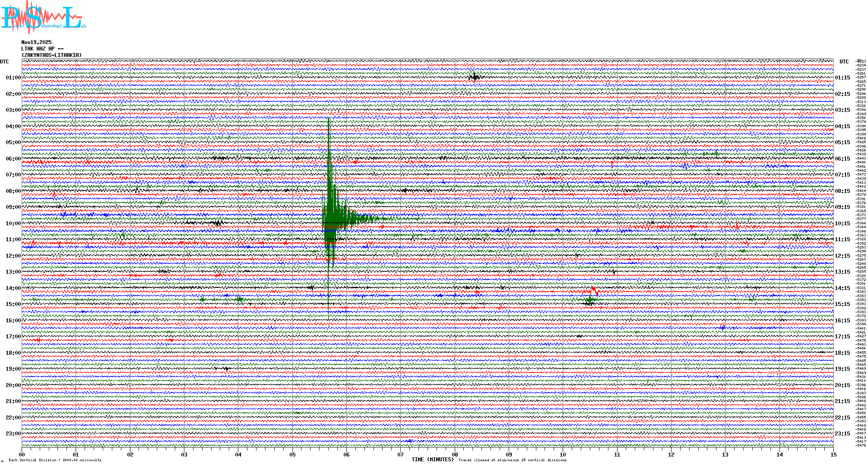The width and height of the screenshot is (868, 466).
Task: Click the 20:15 label on right side
Action: point(842,385)
